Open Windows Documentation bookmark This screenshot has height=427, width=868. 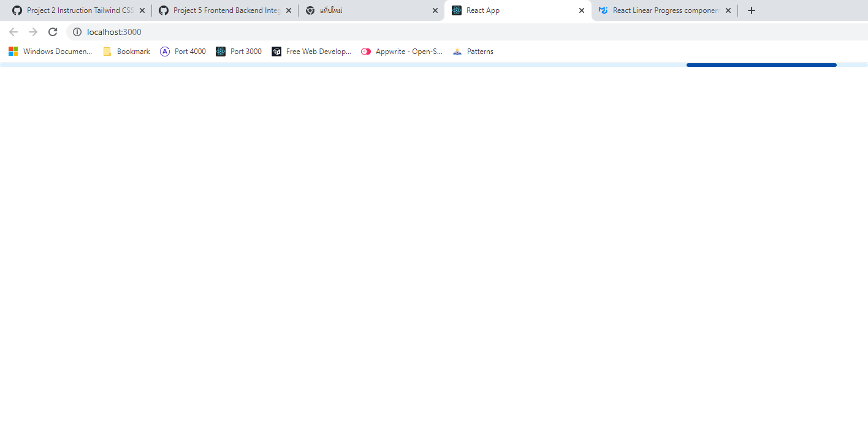coord(50,52)
